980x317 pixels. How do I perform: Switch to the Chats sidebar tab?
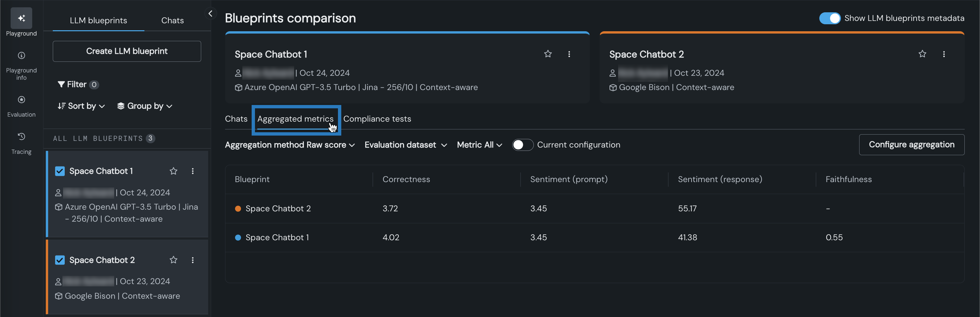point(172,21)
